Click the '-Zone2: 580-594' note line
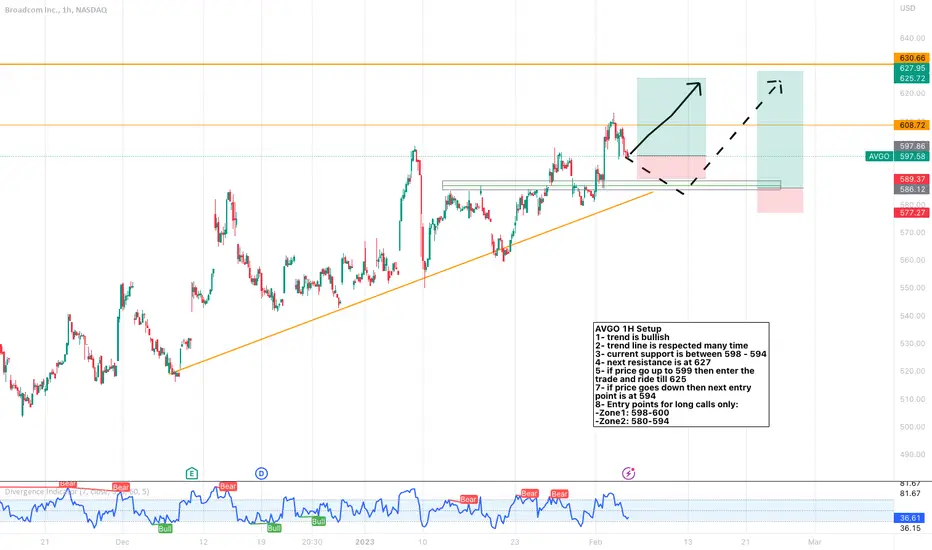932x550 pixels. 632,421
